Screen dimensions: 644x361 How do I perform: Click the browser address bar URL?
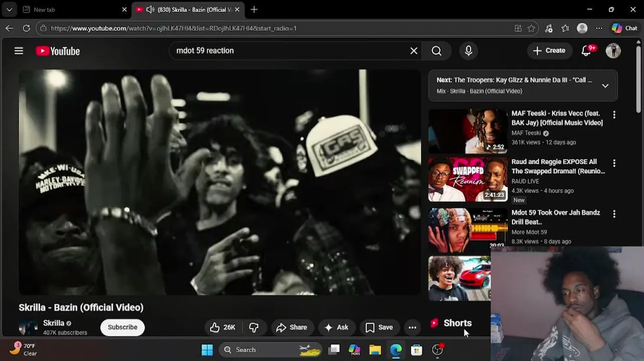174,28
